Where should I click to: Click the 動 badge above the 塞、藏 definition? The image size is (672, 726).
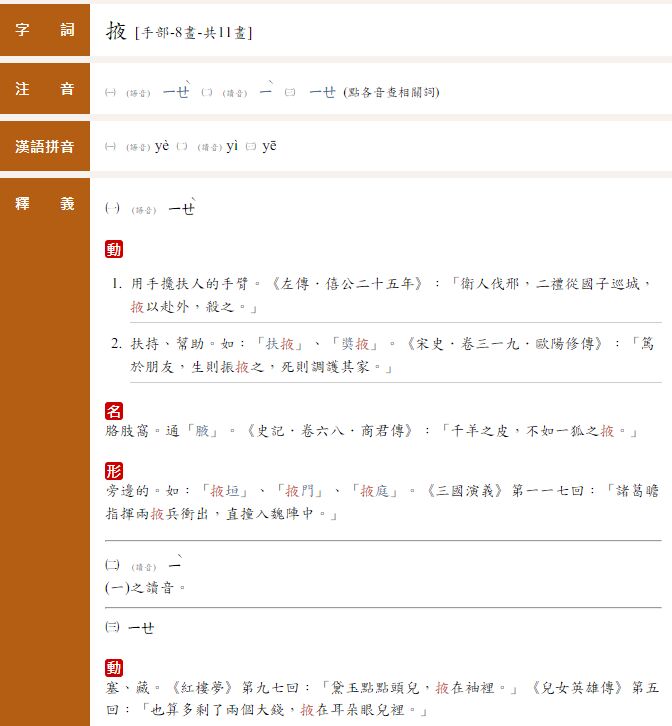(x=114, y=668)
